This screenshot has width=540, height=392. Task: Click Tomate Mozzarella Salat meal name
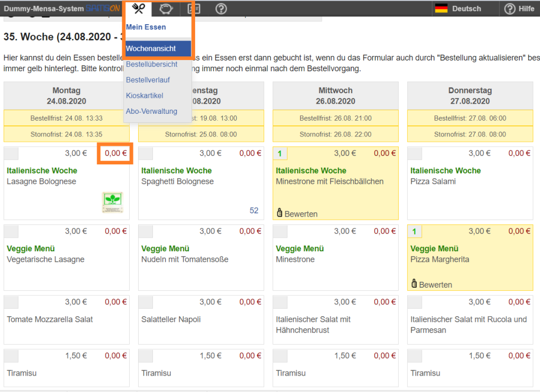50,319
